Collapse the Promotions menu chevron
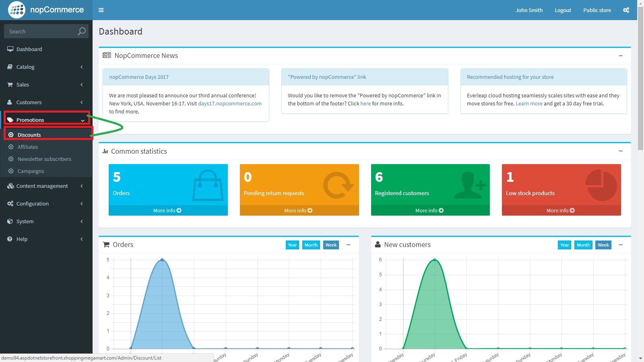Viewport: 644px width, 362px height. pyautogui.click(x=83, y=120)
